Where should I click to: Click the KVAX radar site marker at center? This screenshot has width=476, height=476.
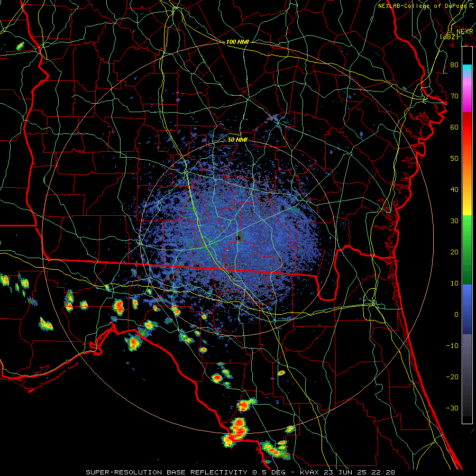(239, 237)
